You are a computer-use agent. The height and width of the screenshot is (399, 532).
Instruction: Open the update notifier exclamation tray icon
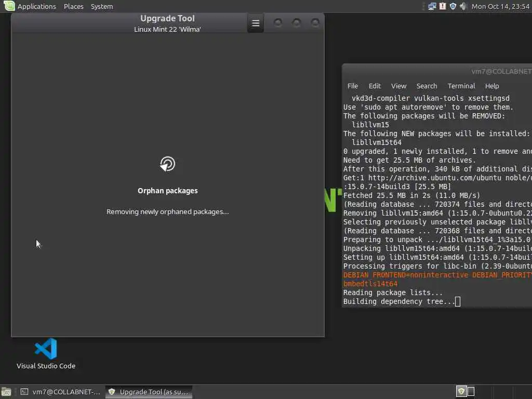pyautogui.click(x=443, y=6)
